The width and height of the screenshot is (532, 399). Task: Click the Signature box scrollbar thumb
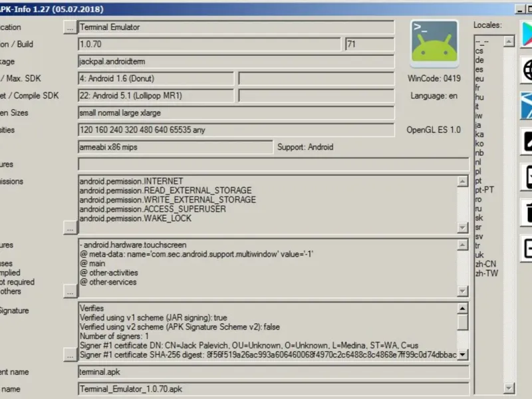[462, 323]
